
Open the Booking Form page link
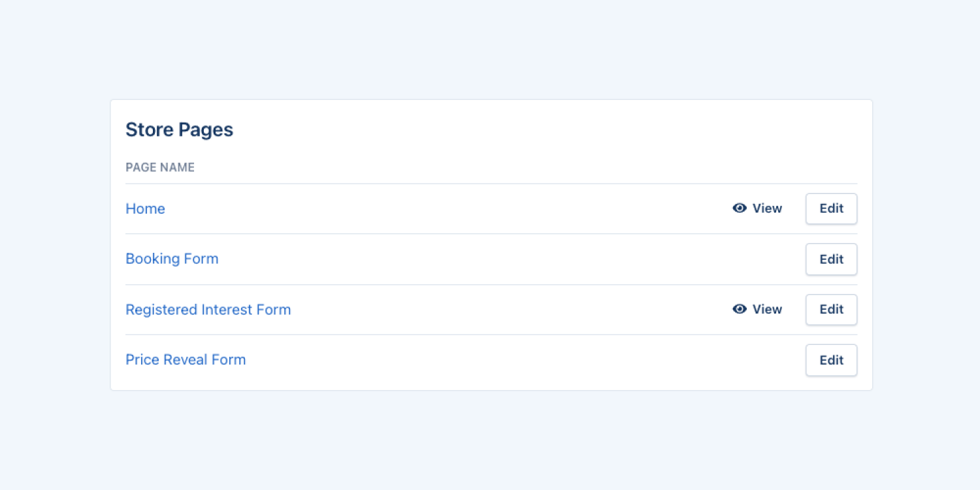(172, 259)
